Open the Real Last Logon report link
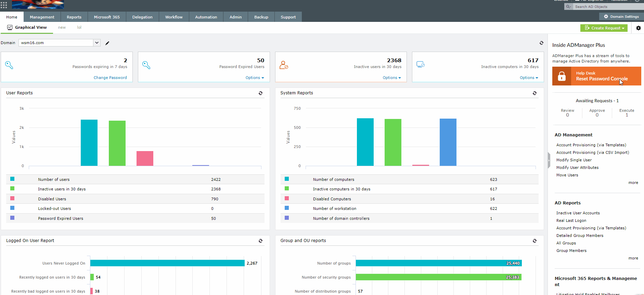Screen dimensions: 644x295 pyautogui.click(x=571, y=220)
